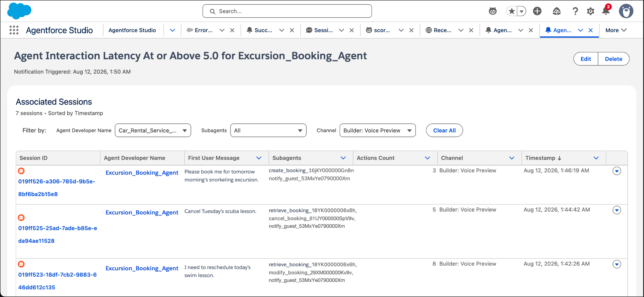
Task: Click orange chat icon above 019ff526 session
Action: coord(21,171)
